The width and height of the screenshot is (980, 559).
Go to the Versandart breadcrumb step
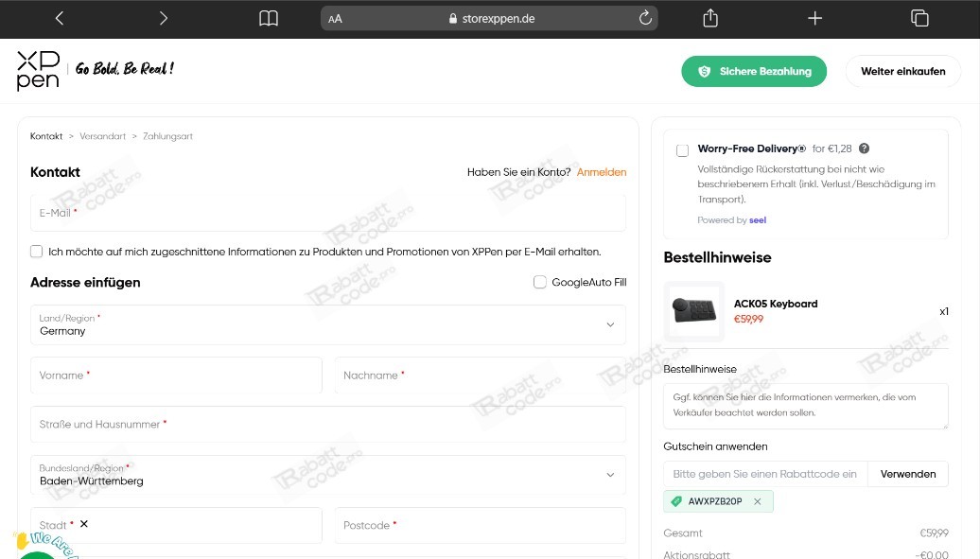tap(102, 136)
